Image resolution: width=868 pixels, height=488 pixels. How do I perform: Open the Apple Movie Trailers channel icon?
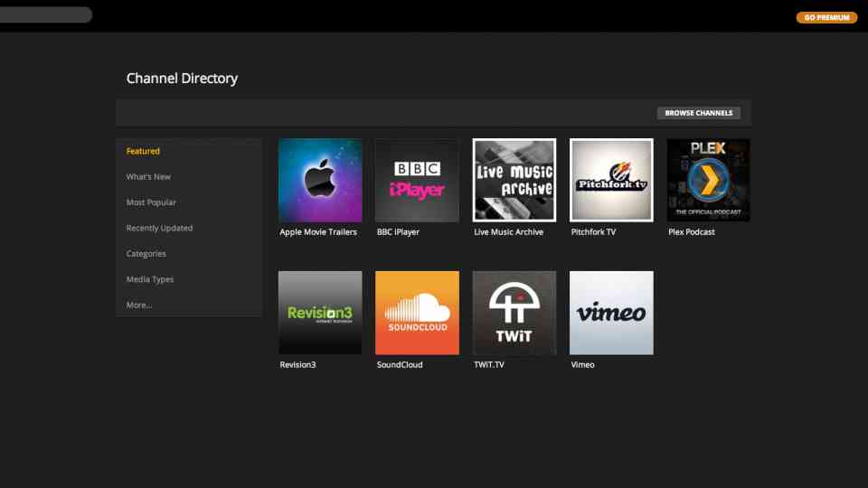click(x=320, y=180)
